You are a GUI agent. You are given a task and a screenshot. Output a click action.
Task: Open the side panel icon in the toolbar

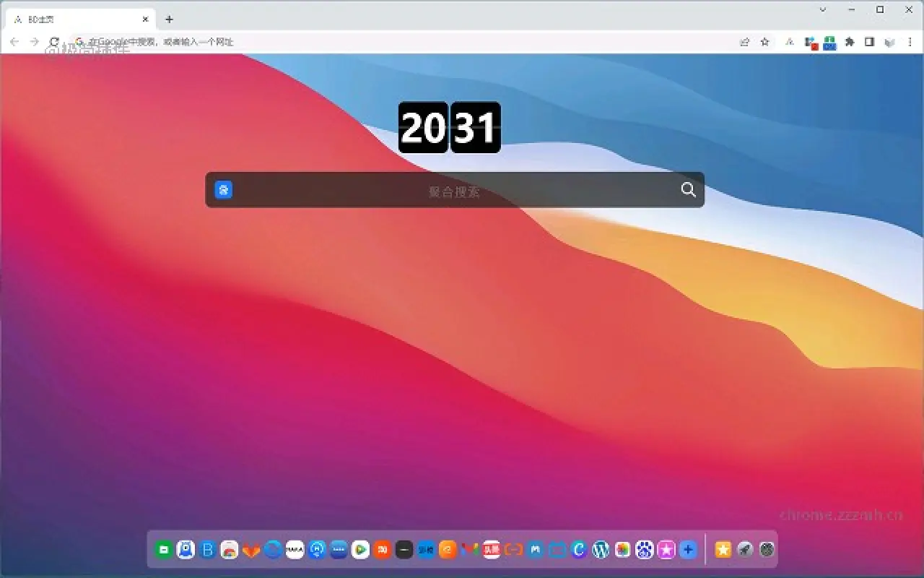(869, 42)
